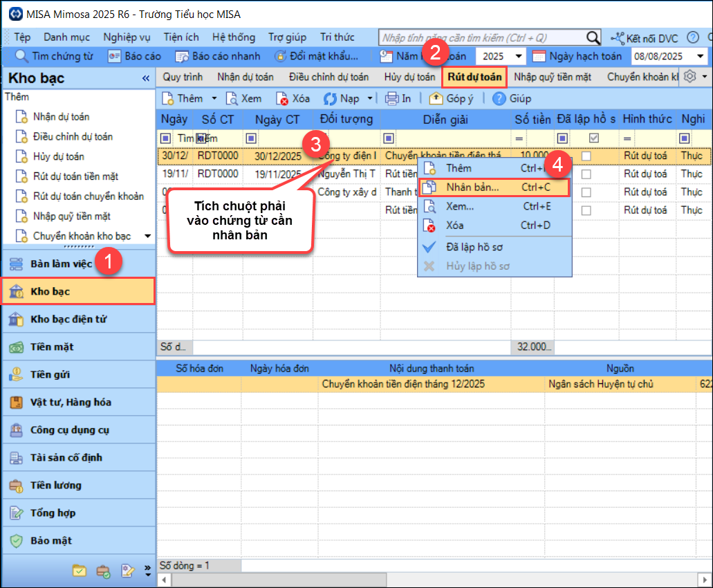Open the Nạp button dropdown arrow
Viewport: 713px width, 588px height.
tap(370, 98)
